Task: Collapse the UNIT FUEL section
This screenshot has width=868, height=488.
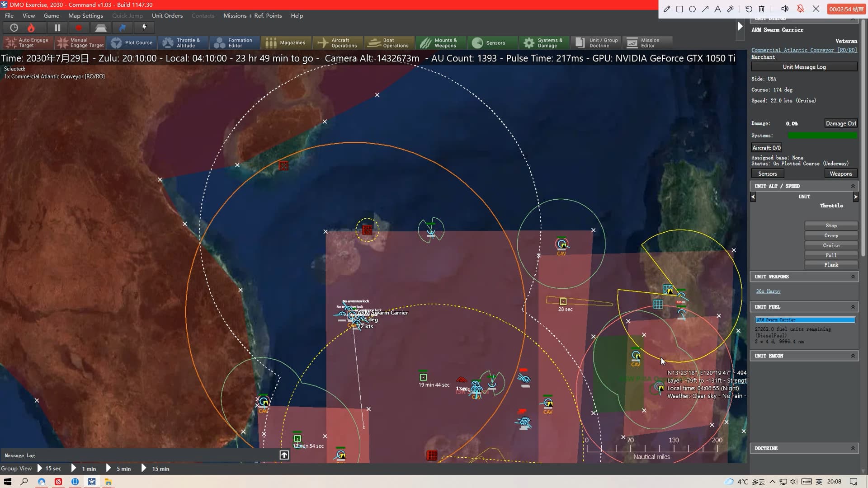Action: tap(853, 307)
